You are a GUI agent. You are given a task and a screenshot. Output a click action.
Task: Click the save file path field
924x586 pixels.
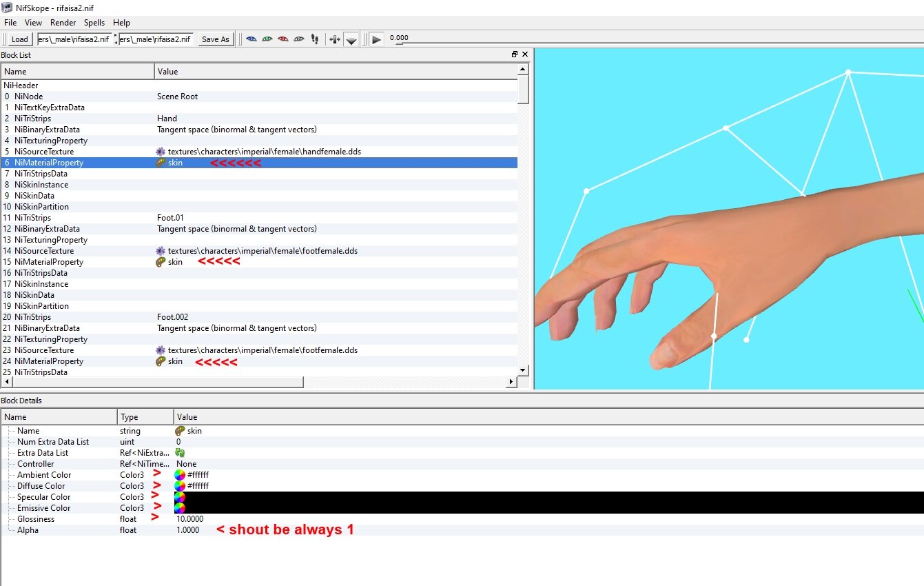(156, 39)
